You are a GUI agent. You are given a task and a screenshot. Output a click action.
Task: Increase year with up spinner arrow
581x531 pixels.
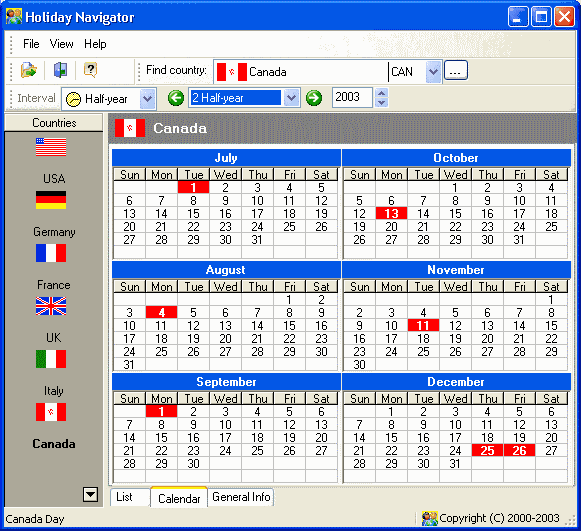tap(382, 93)
